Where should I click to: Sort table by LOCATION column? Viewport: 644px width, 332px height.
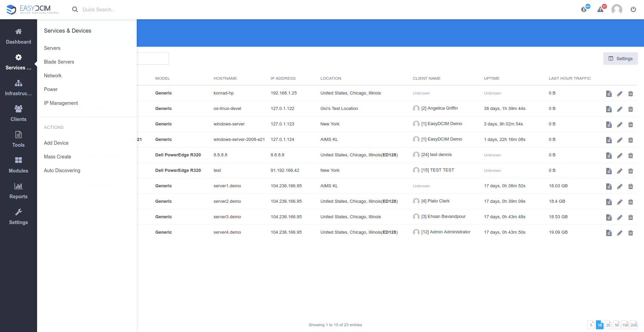pyautogui.click(x=331, y=78)
